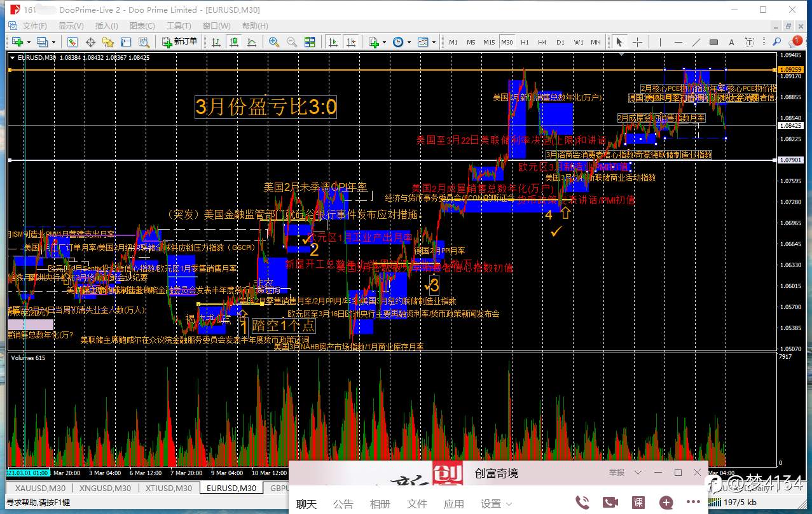Select the crosshair tool

637,42
